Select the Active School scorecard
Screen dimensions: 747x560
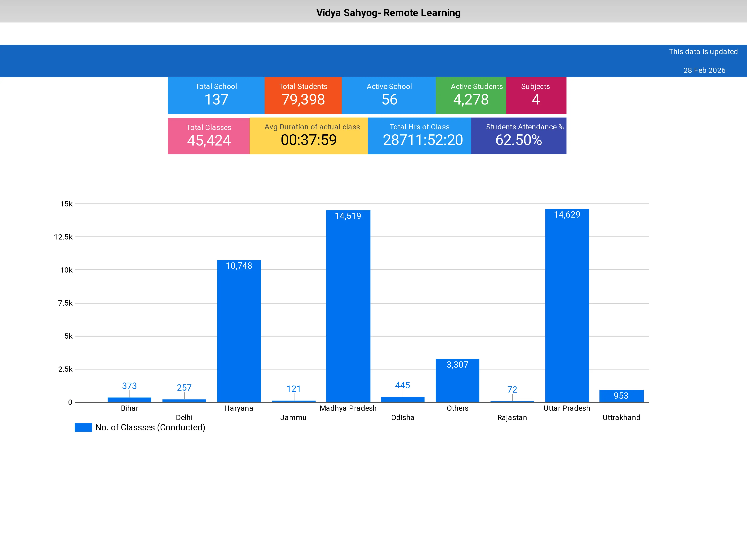tap(389, 95)
